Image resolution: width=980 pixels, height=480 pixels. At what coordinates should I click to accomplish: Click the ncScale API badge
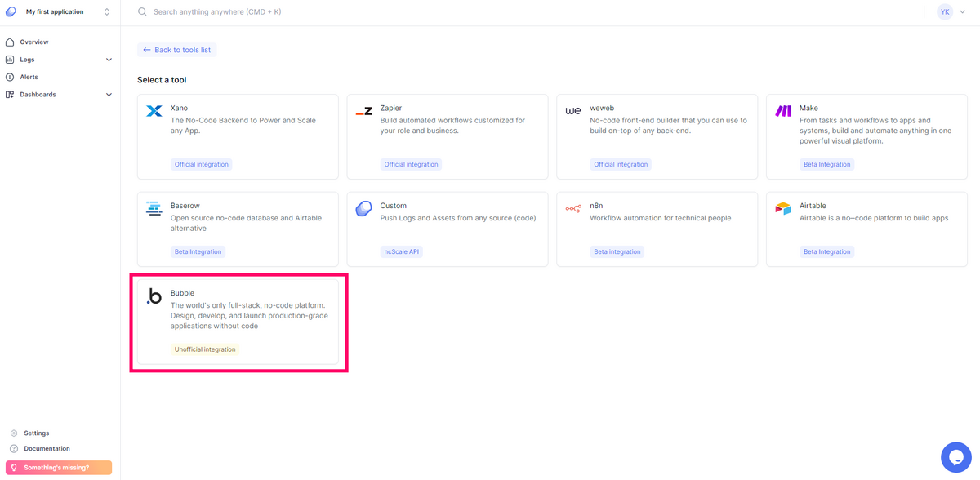pos(402,251)
